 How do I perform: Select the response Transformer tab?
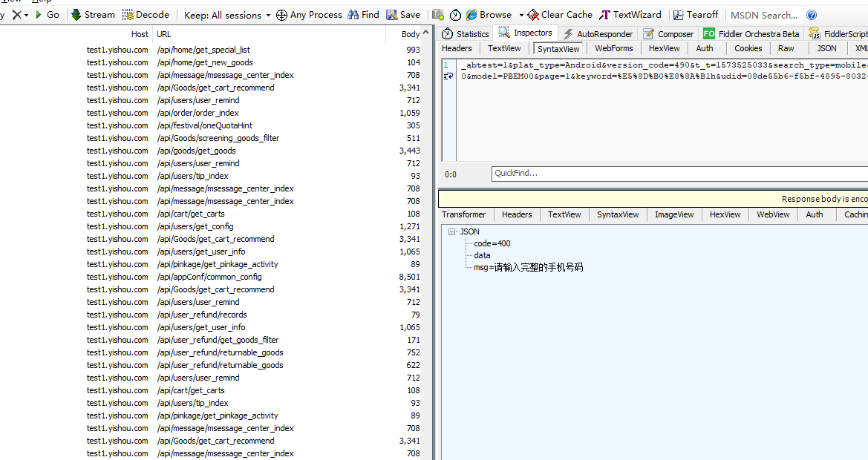[464, 214]
